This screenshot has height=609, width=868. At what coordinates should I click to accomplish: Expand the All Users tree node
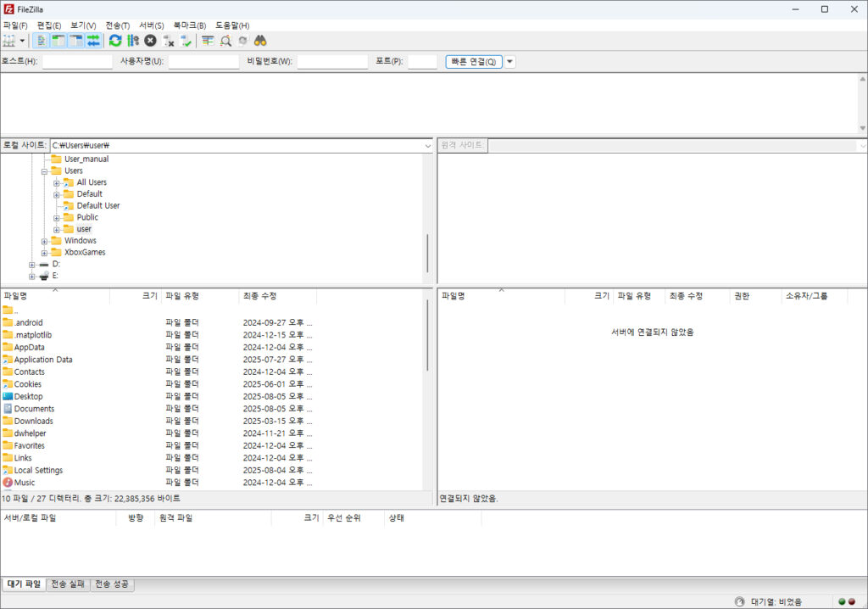[x=57, y=183]
